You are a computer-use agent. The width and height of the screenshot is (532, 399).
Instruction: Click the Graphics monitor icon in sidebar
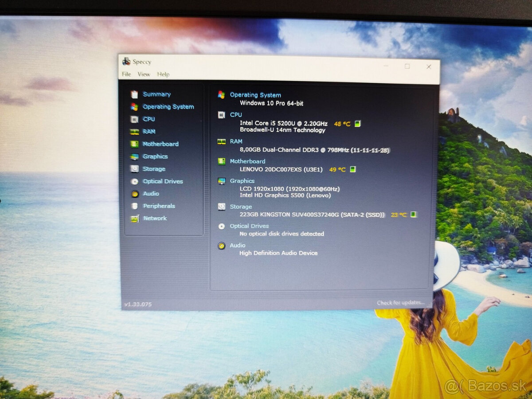[134, 156]
